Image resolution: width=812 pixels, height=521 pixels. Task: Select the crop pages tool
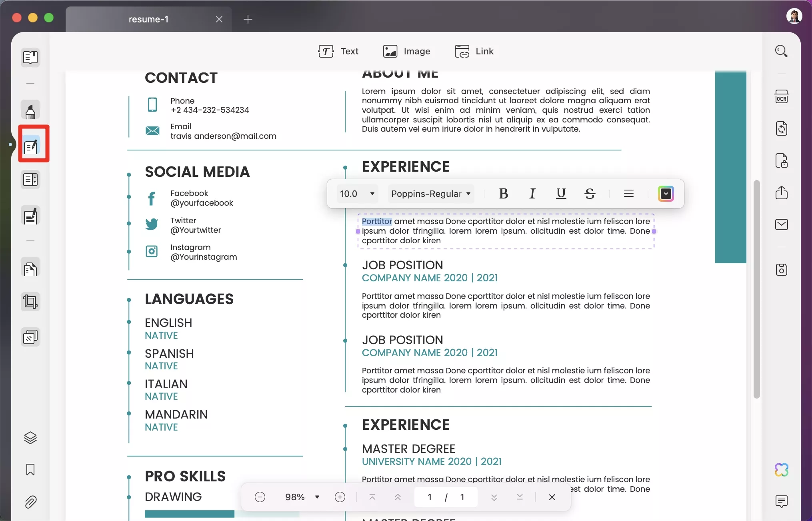pos(30,301)
